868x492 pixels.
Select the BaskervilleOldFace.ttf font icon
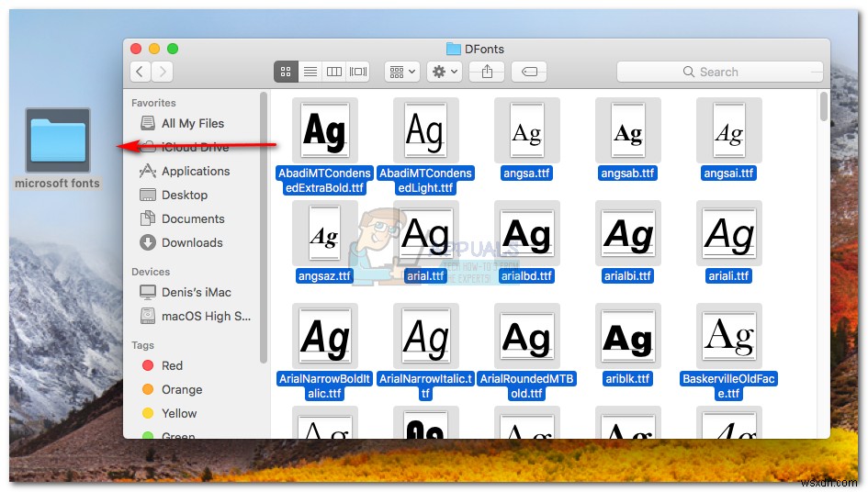(x=729, y=336)
